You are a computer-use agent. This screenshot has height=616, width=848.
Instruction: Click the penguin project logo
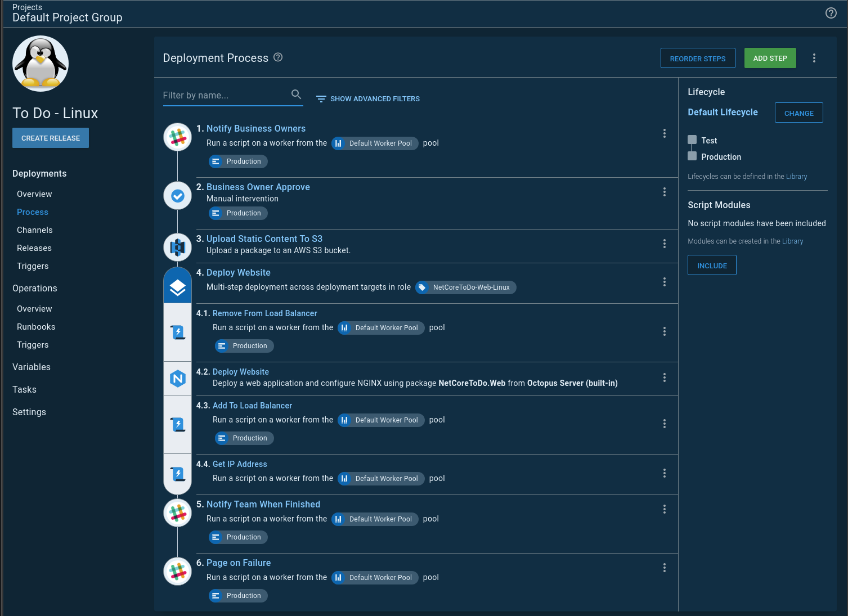[41, 64]
